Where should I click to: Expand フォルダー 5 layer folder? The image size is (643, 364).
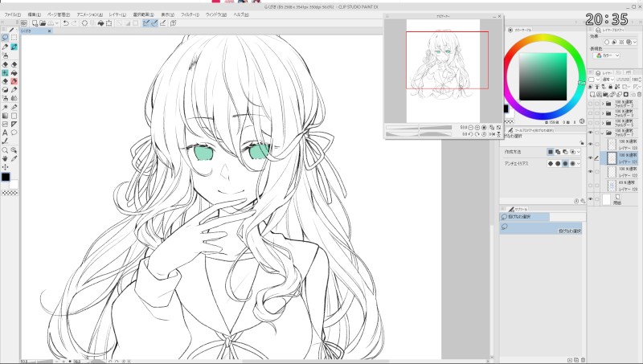pyautogui.click(x=603, y=123)
